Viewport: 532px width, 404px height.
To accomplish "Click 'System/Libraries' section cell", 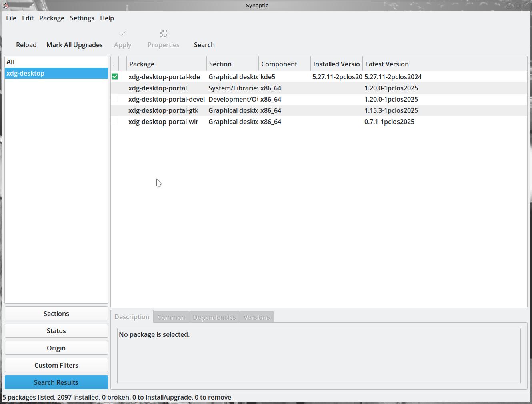I will [x=233, y=88].
